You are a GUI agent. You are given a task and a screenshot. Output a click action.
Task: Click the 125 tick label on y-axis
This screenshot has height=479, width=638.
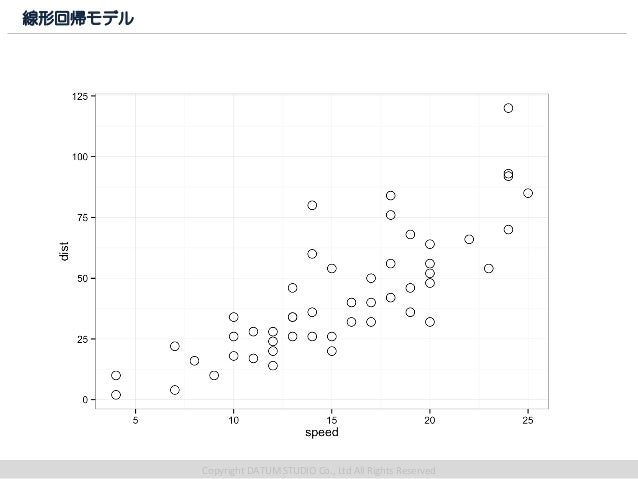(x=80, y=96)
